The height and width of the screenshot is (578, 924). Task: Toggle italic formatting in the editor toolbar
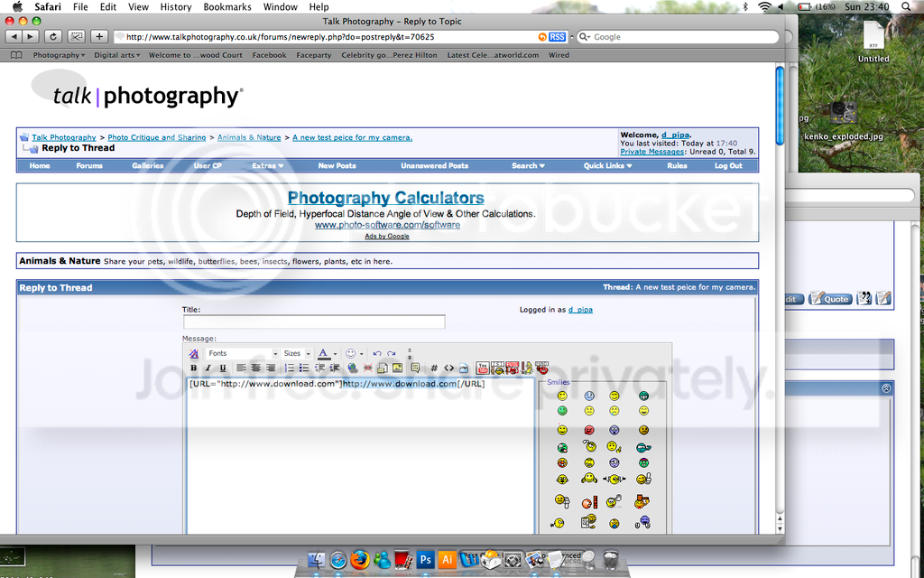click(x=208, y=368)
